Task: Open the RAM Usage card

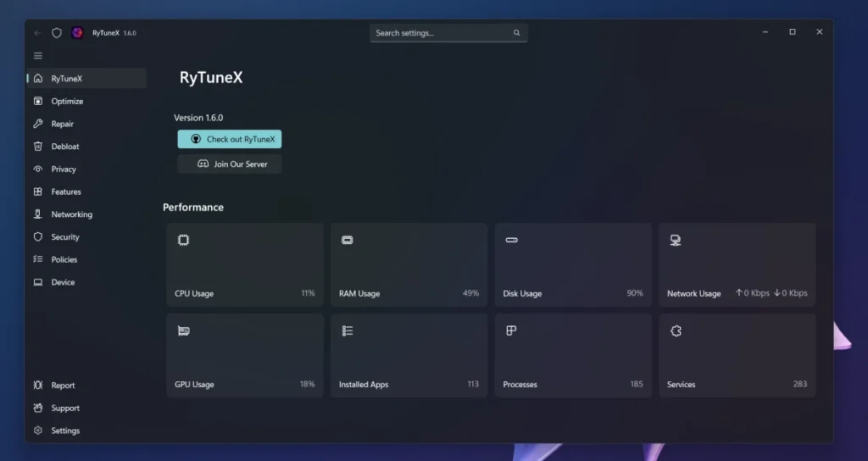Action: point(409,265)
